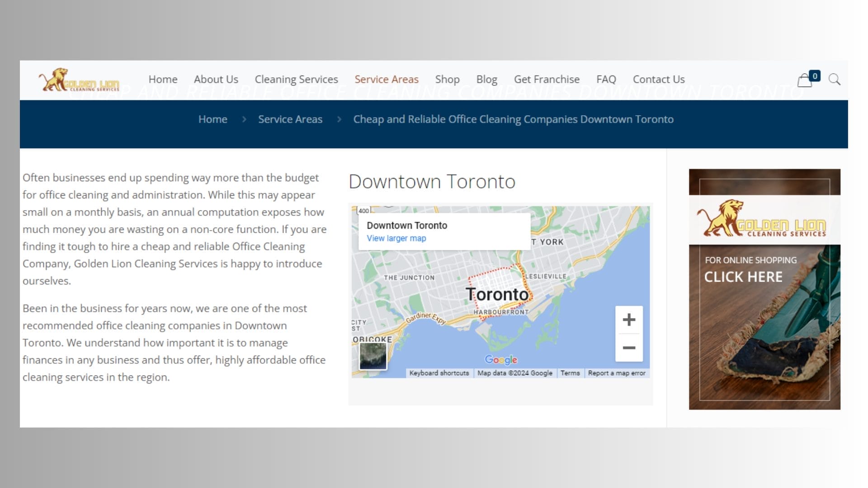Expand the About Us menu

click(216, 80)
